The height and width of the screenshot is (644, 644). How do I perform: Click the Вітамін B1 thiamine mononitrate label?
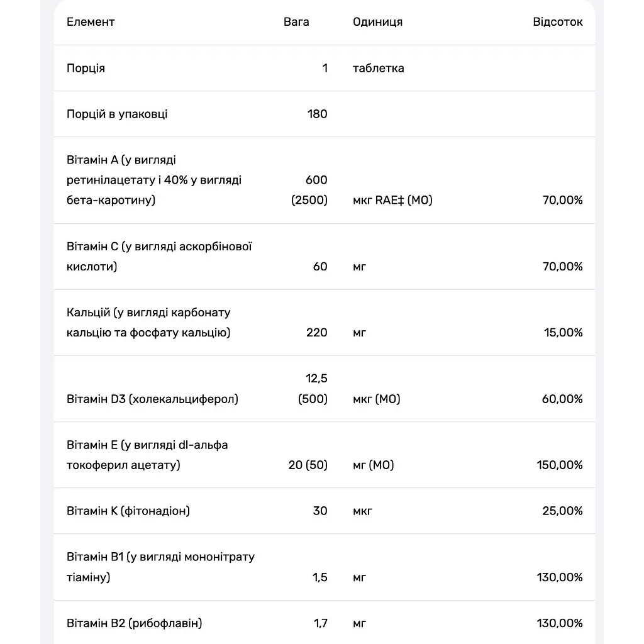(160, 567)
